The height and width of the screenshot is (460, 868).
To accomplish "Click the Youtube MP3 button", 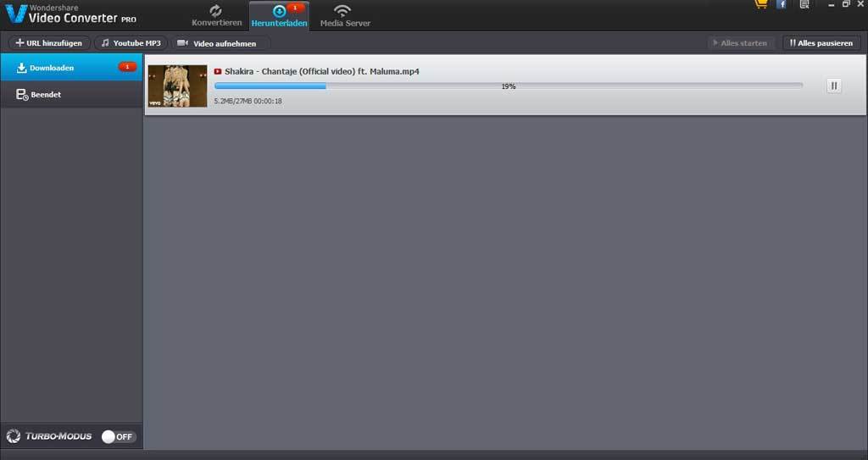I will click(131, 42).
